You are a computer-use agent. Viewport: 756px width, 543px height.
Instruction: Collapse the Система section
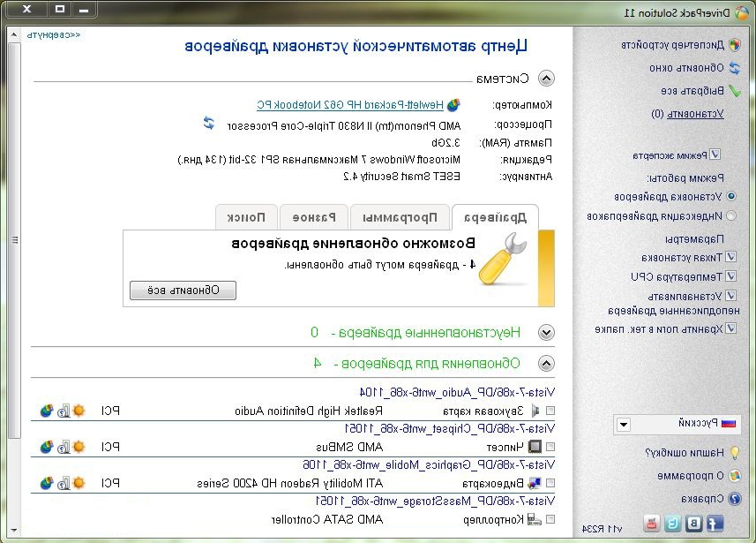pos(546,79)
